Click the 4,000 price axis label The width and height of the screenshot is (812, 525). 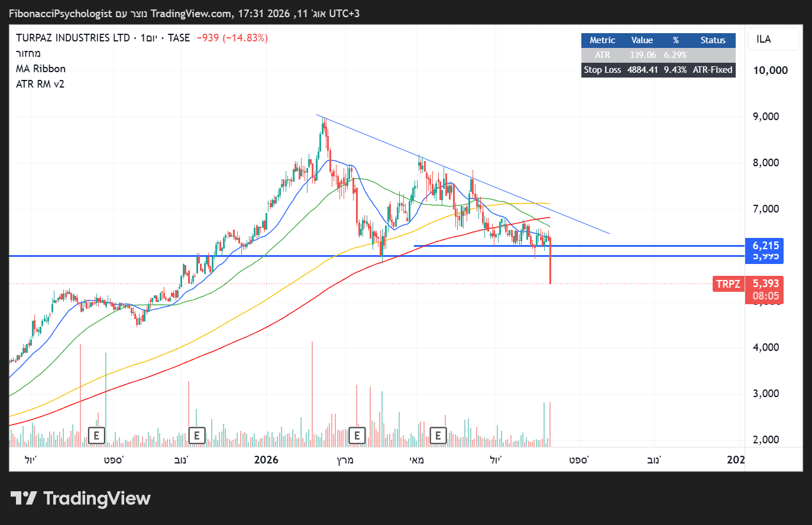(766, 347)
